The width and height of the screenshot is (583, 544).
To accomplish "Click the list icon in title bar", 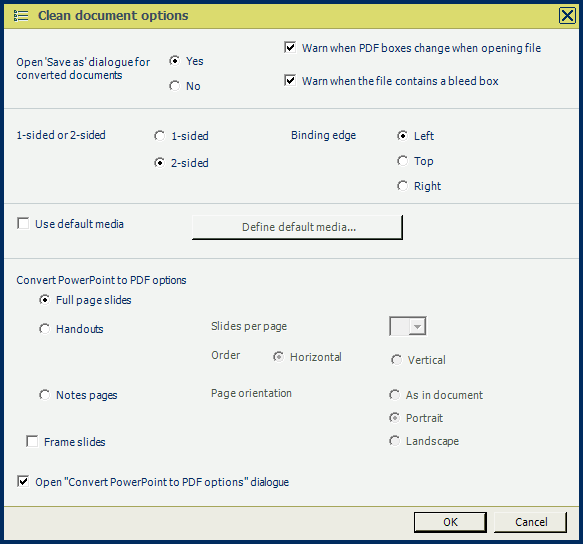I will click(21, 16).
